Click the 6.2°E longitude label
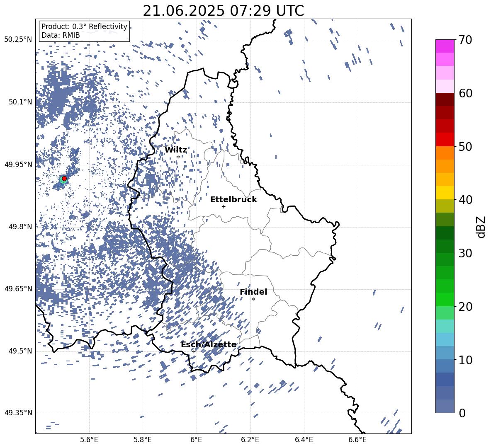The height and width of the screenshot is (448, 491). point(250,440)
